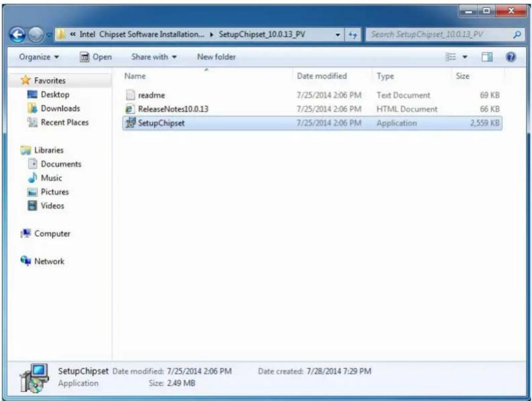This screenshot has height=401, width=532.
Task: Click the 66 KB size cell
Action: [489, 109]
